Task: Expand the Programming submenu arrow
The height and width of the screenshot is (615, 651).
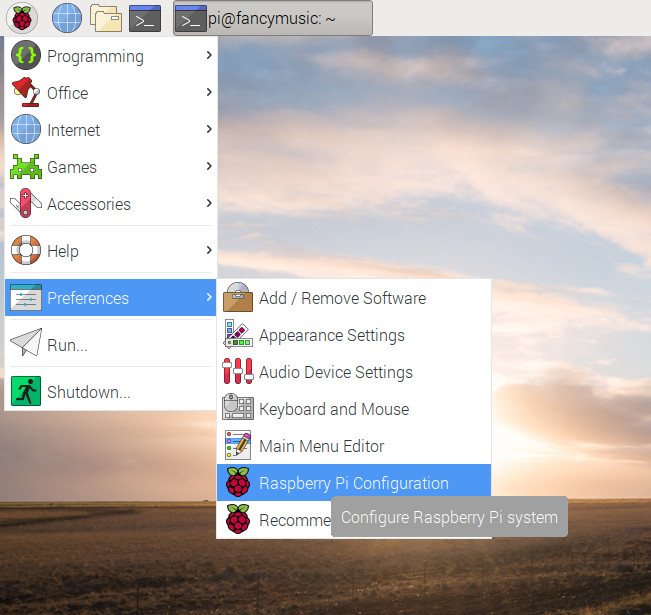Action: (209, 55)
